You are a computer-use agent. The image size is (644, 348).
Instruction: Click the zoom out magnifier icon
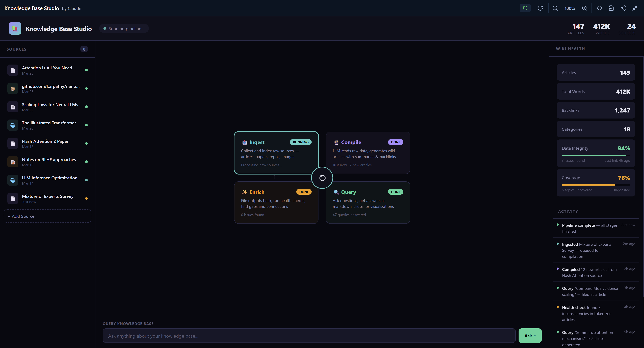coord(555,8)
